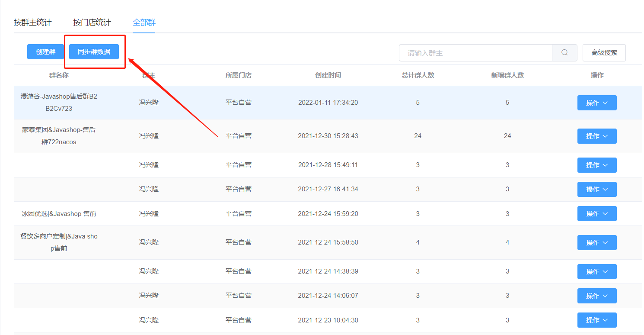Open 操作 dropdown for 2021-12-24 15:59:20 row
The width and height of the screenshot is (644, 335).
[x=597, y=213]
